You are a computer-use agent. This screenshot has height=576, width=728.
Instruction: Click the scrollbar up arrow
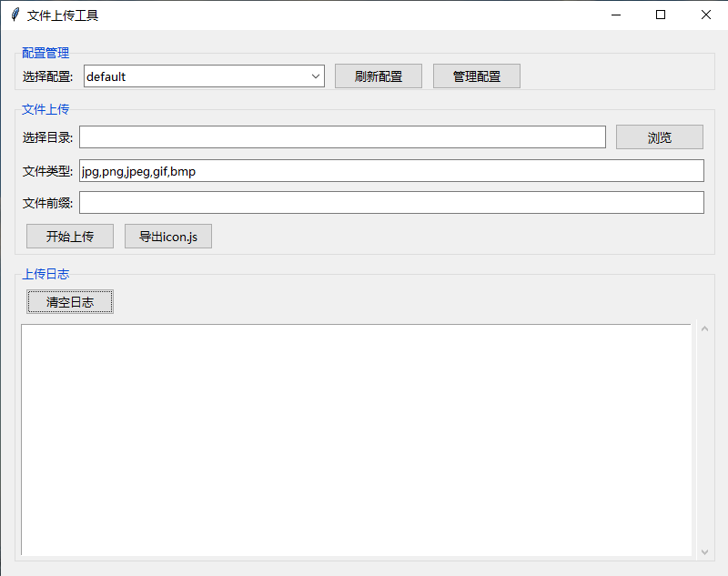click(704, 328)
